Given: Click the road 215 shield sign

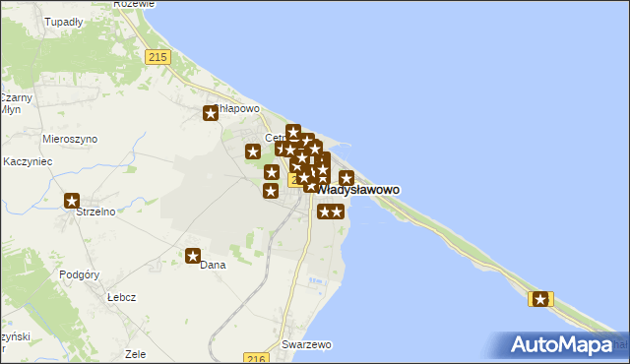Looking at the screenshot, I should (x=157, y=57).
